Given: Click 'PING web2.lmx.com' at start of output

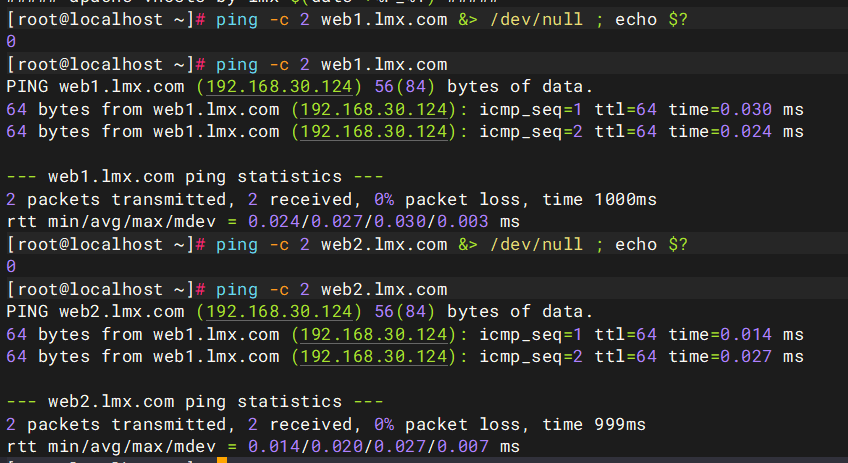Looking at the screenshot, I should (95, 312).
